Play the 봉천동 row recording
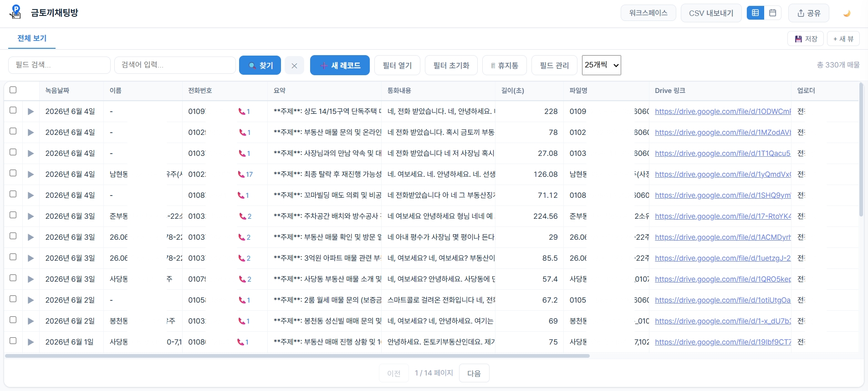The height and width of the screenshot is (391, 868). tap(31, 321)
